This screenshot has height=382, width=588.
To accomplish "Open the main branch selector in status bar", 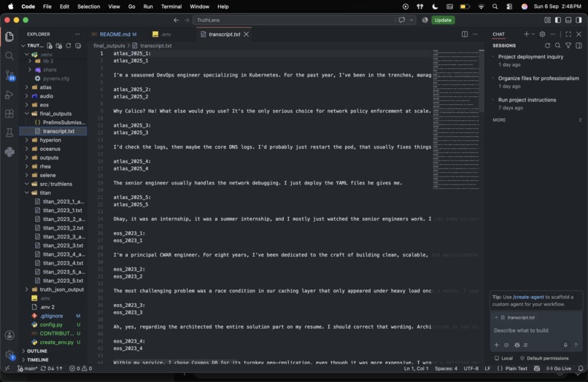I will (28, 368).
